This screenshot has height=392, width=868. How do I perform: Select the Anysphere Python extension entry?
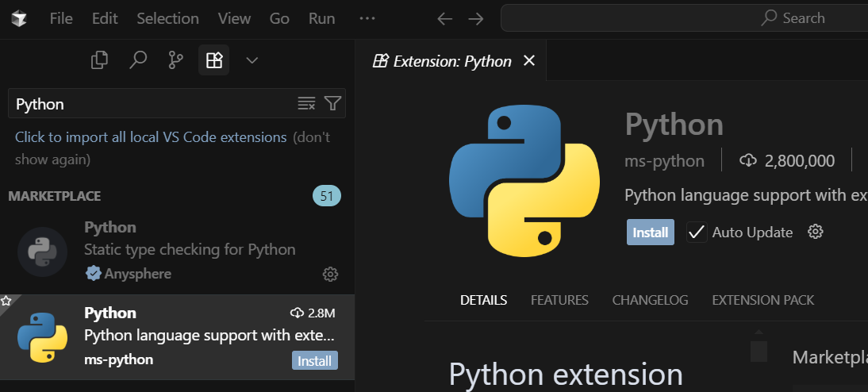click(177, 251)
